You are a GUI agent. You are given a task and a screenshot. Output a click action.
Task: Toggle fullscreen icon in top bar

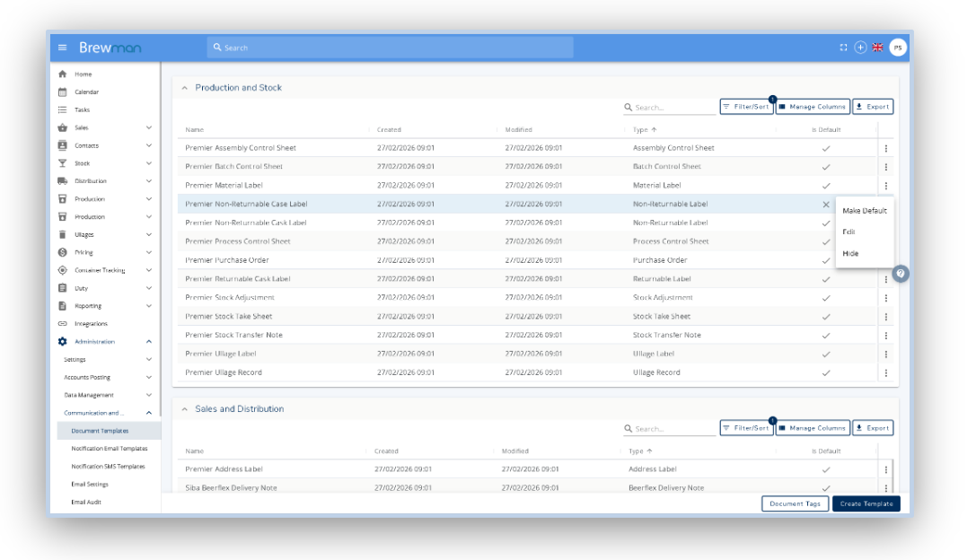tap(843, 48)
